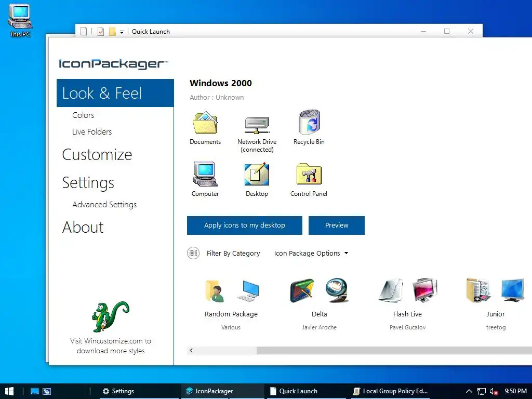
Task: Click the Network Drive (connected) icon
Action: tap(257, 125)
